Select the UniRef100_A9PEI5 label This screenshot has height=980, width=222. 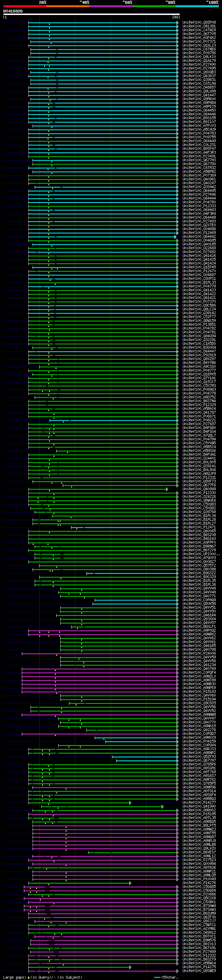click(x=199, y=106)
